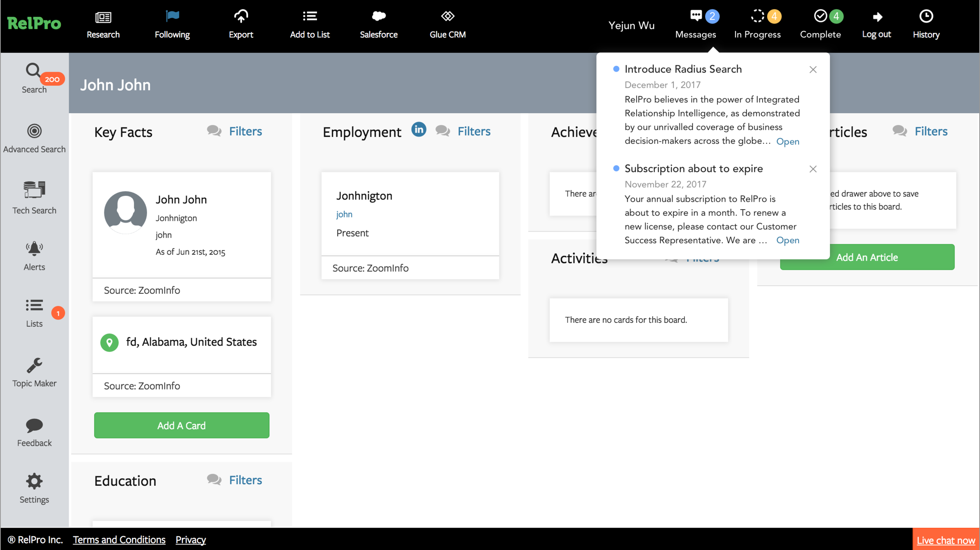Open Filters for Education board
Screen dimensions: 980x550
245,480
